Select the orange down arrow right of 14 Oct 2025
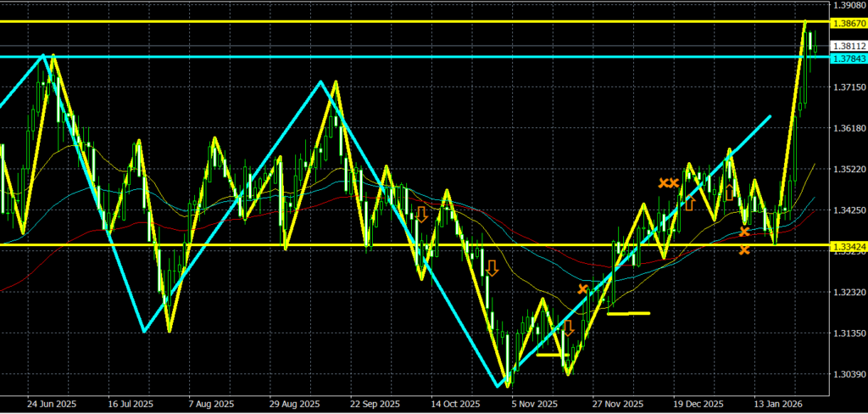The width and height of the screenshot is (868, 414). [492, 268]
